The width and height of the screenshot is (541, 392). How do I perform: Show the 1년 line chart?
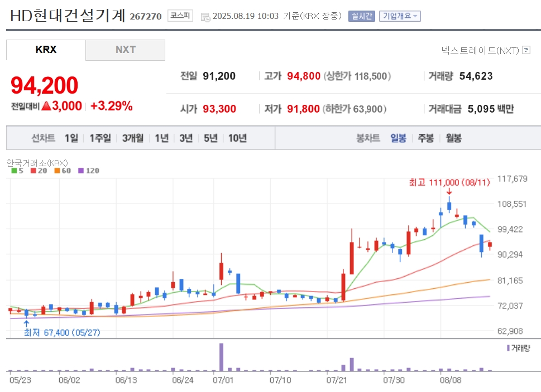click(x=161, y=138)
